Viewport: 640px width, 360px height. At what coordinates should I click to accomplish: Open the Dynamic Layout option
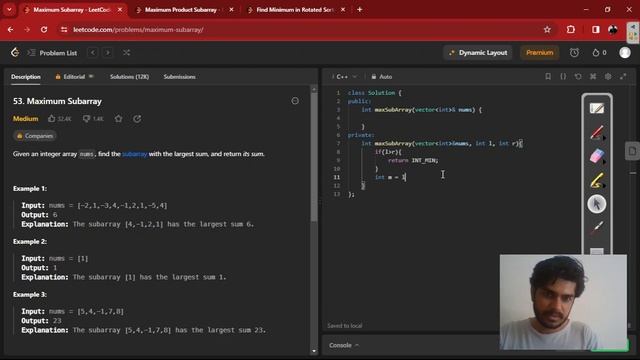coord(478,53)
